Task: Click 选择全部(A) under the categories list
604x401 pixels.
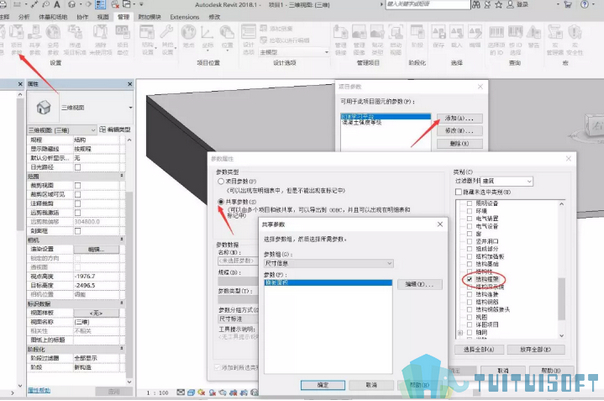Action: point(478,349)
